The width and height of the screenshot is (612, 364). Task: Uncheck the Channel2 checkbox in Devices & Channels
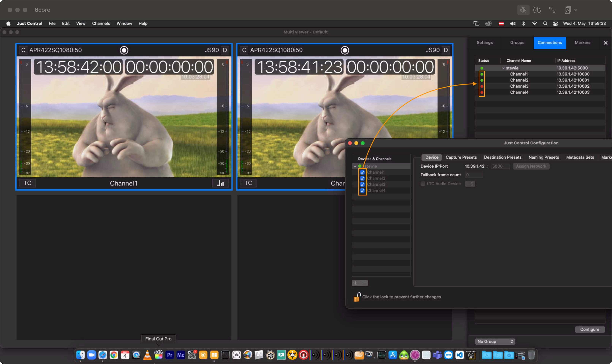point(362,179)
